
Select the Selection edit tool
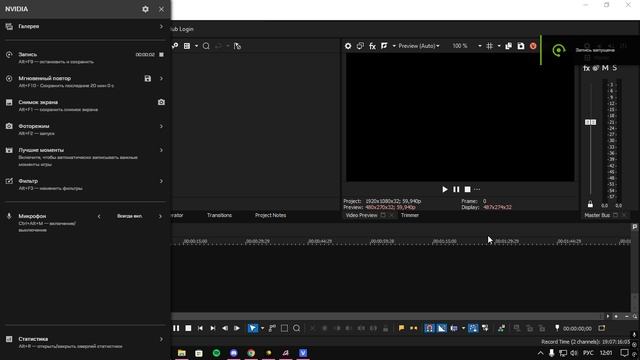(x=284, y=328)
